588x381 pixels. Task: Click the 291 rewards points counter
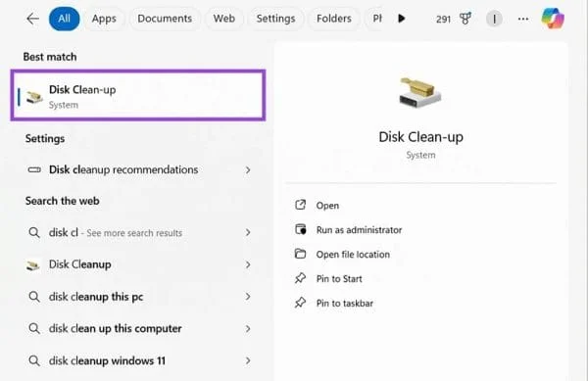443,19
